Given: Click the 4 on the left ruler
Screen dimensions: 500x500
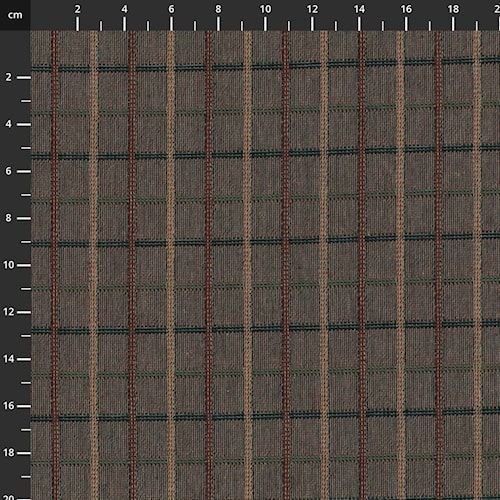Looking at the screenshot, I should (8, 124).
